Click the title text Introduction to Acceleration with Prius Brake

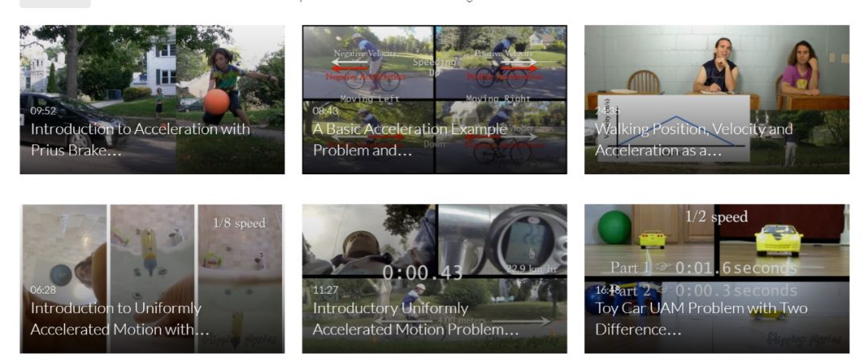point(141,140)
